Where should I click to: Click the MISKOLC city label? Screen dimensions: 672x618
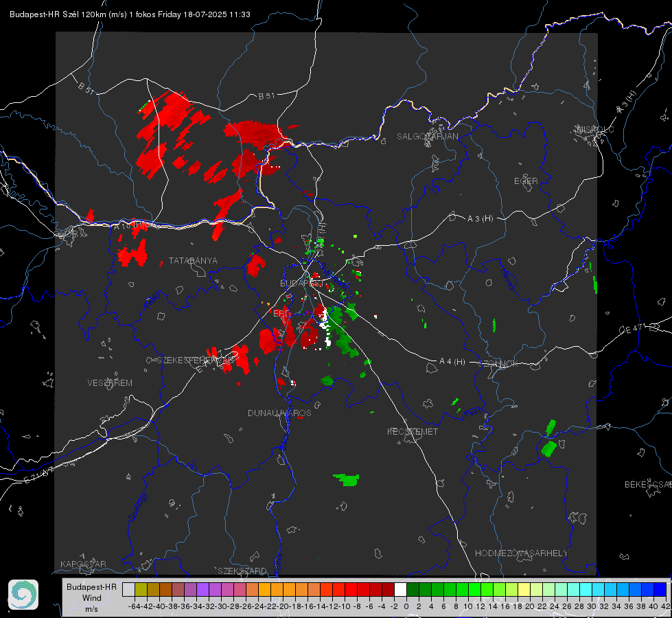click(x=596, y=129)
